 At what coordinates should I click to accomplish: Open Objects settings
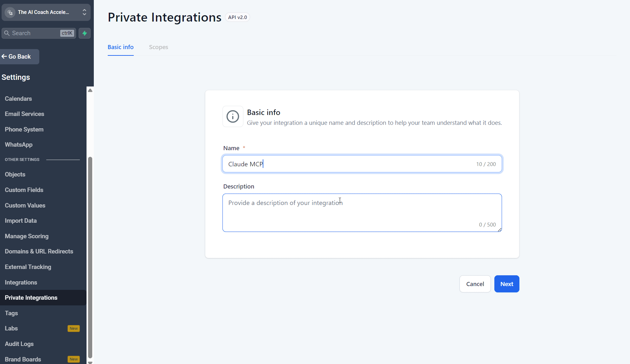point(15,175)
